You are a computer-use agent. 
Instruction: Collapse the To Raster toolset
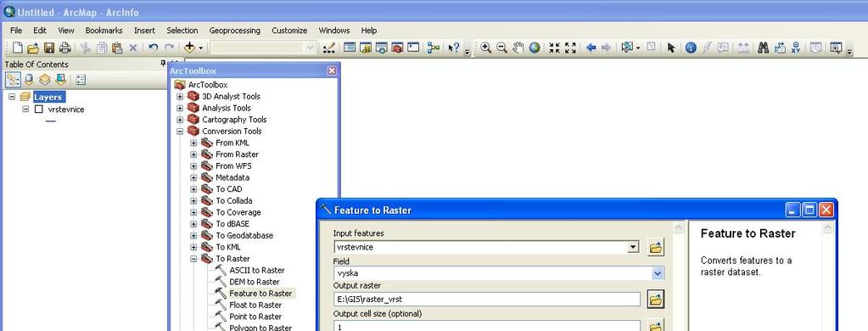click(x=193, y=259)
